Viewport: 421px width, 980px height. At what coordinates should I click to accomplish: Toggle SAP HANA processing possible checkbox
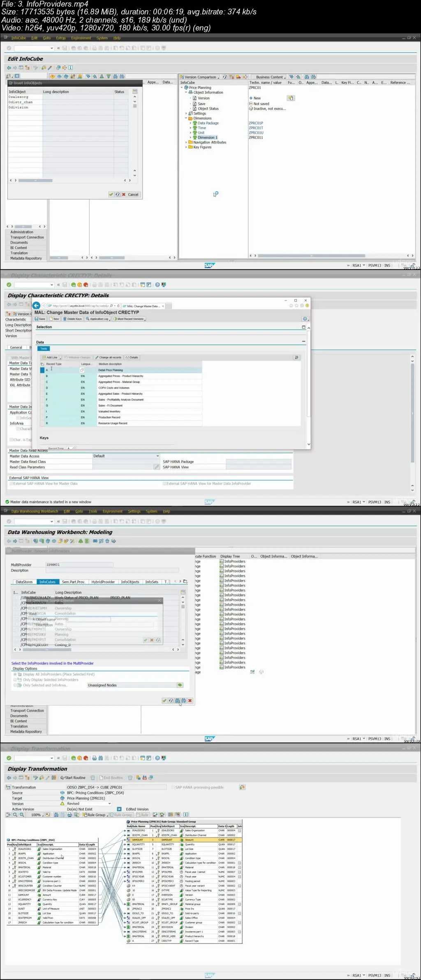(x=173, y=787)
